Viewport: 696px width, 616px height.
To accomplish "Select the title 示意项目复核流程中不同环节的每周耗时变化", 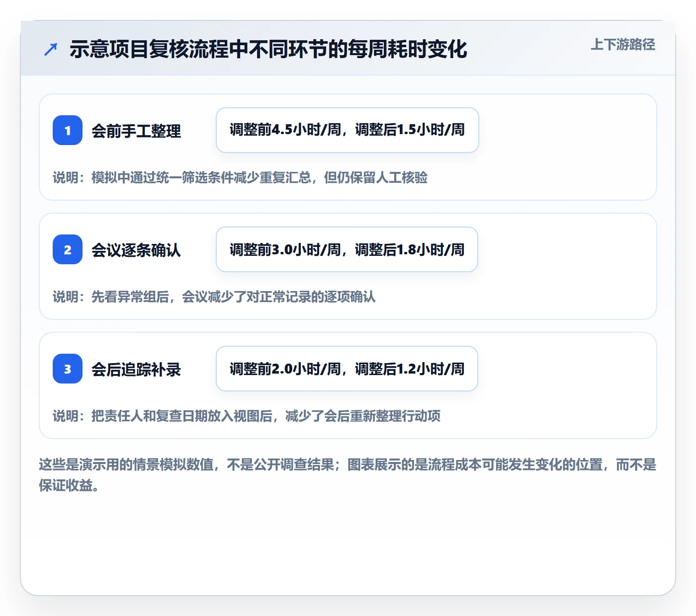I will 268,49.
